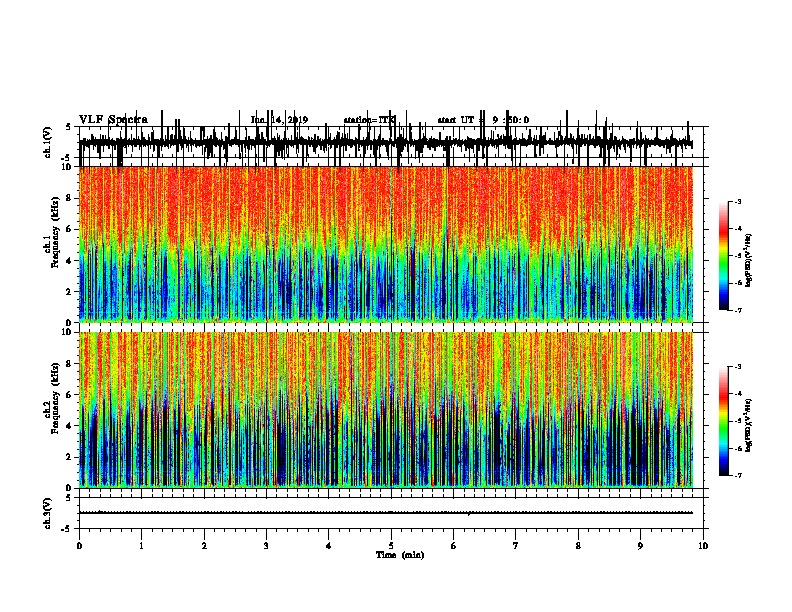Viewport: 792px width, 612px height.
Task: Click the '3' minute tick label
Action: pos(266,546)
